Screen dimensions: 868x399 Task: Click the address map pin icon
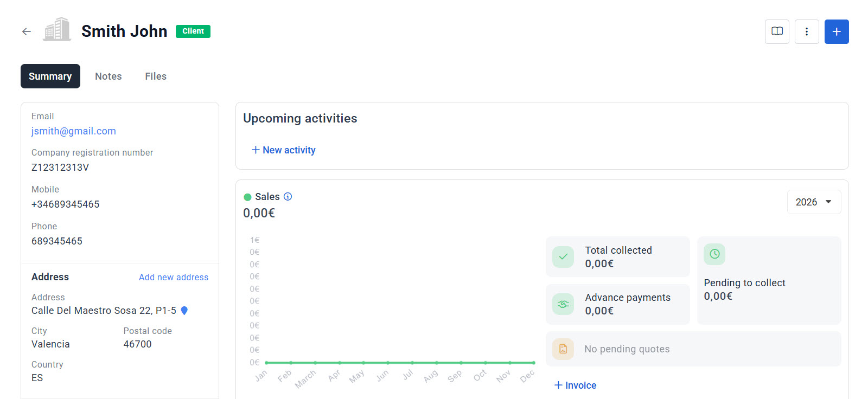(184, 311)
